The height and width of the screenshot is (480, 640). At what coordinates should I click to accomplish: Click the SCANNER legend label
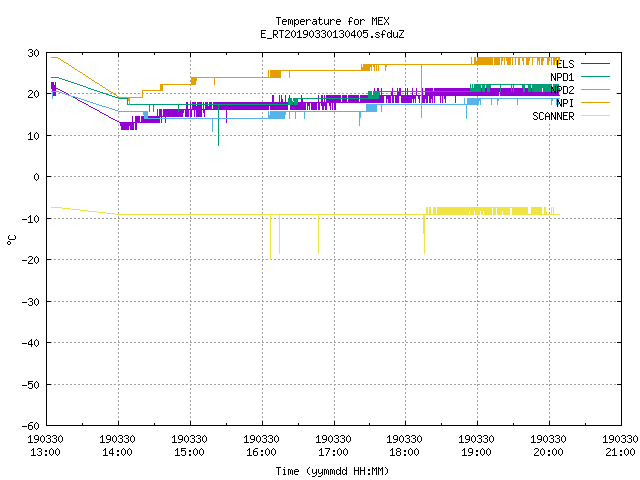coord(553,116)
